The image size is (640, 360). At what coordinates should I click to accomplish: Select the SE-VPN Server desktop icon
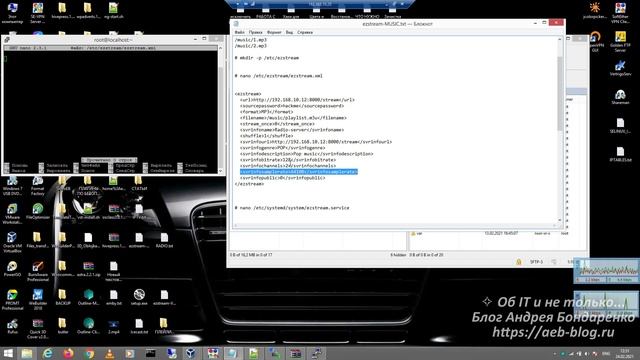(38, 13)
